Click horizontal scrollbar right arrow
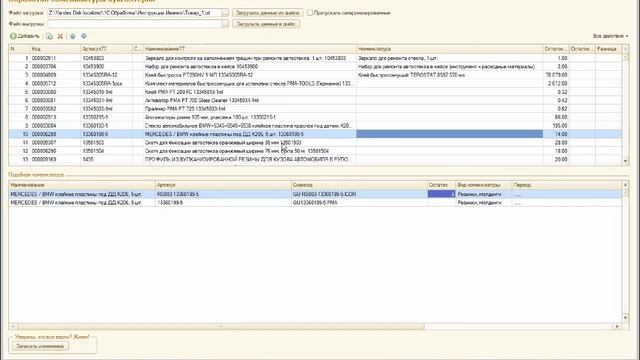This screenshot has height=360, width=640. (617, 327)
